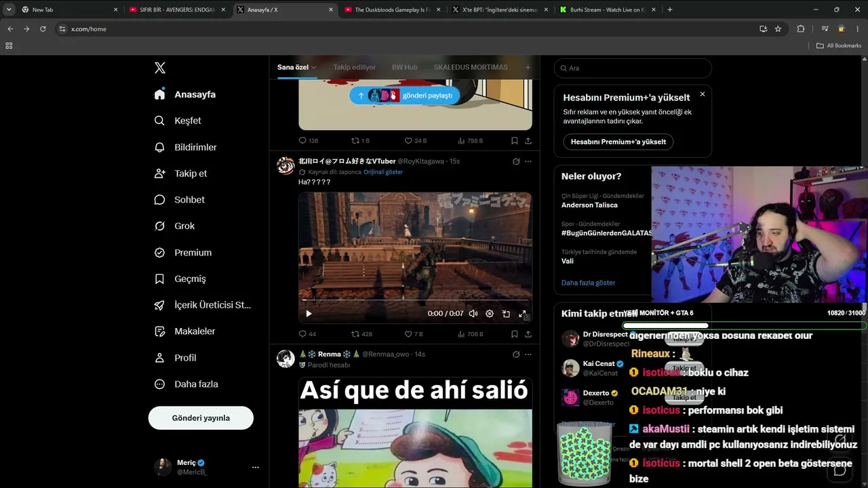Share the post with 136 replies
The image size is (868, 488).
click(528, 141)
